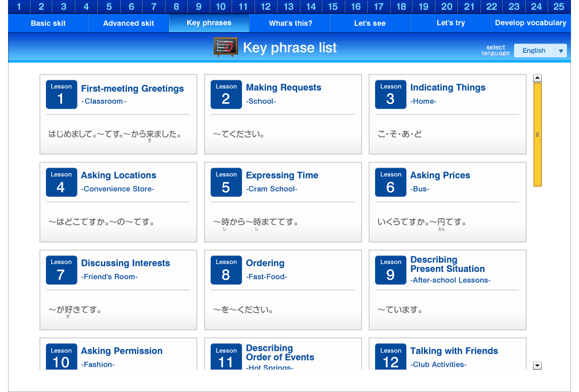
Task: Select the Lesson 5 badge for Expressing Time
Action: click(x=226, y=182)
